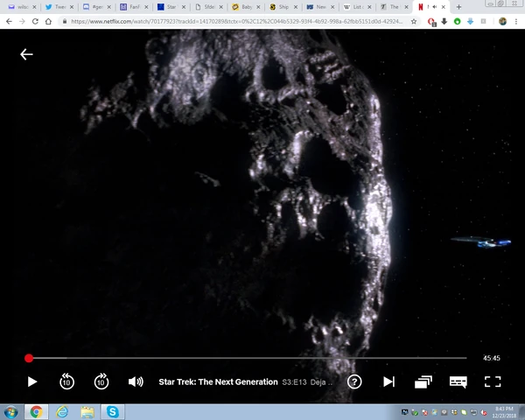Rewind the video 10 seconds
Image resolution: width=525 pixels, height=420 pixels.
66,381
